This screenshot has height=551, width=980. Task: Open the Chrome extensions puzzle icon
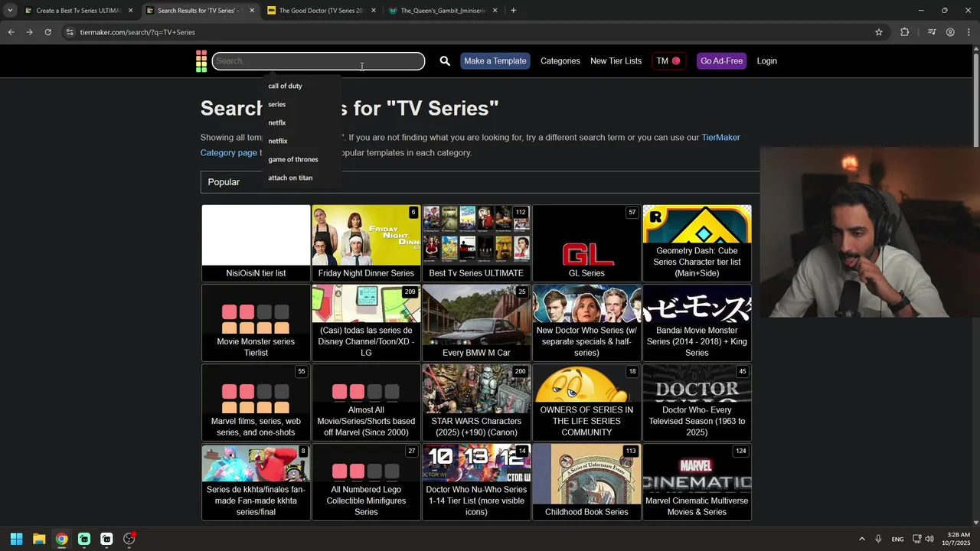tap(905, 32)
